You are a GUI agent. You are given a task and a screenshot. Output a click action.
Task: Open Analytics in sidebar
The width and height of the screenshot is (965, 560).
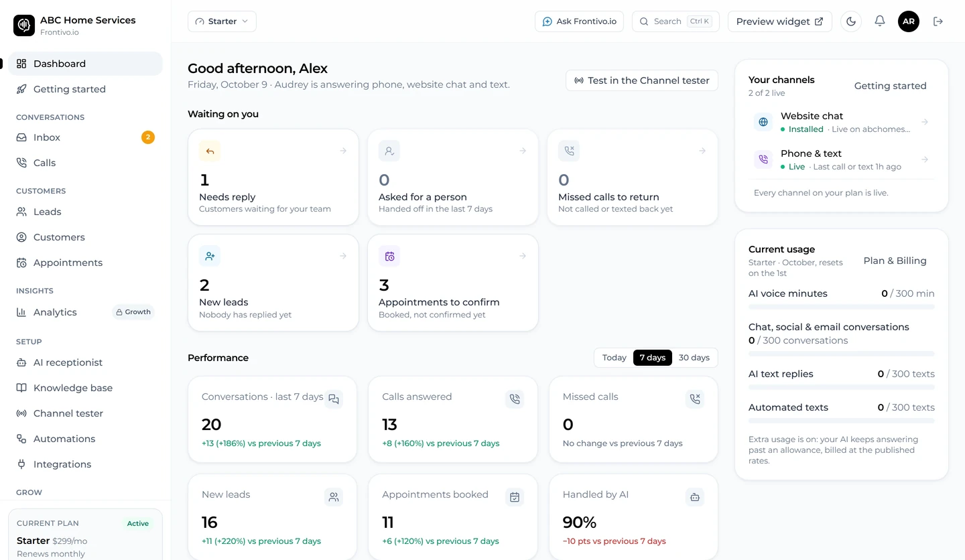click(x=85, y=312)
